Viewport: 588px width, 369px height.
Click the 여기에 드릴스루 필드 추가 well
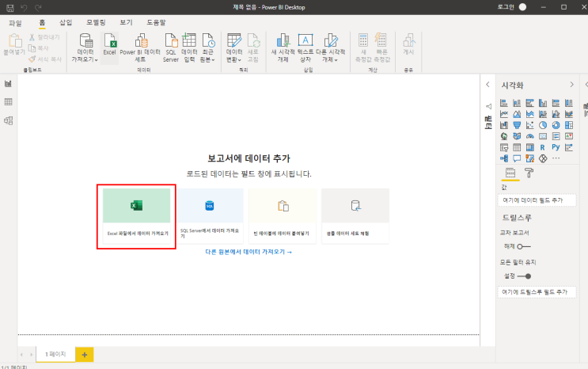pyautogui.click(x=537, y=292)
